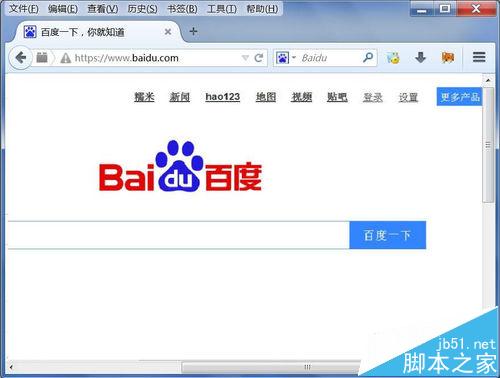This screenshot has height=378, width=500.
Task: Open a new tab with plus button
Action: [193, 32]
